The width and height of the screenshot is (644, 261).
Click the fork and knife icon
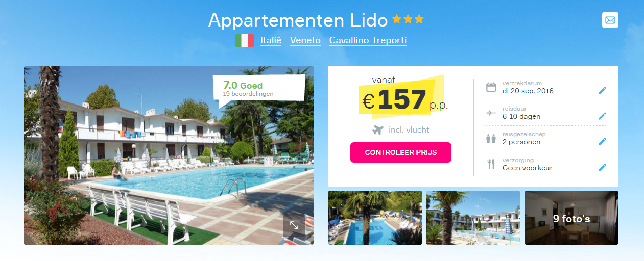[x=491, y=164]
